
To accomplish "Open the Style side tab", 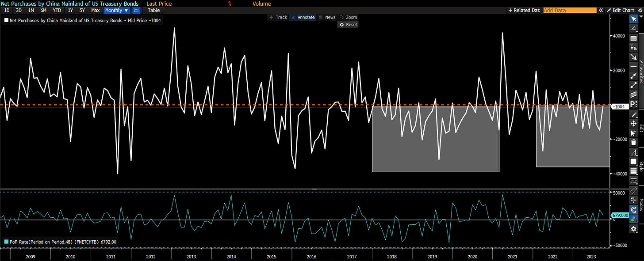I will click(x=641, y=166).
